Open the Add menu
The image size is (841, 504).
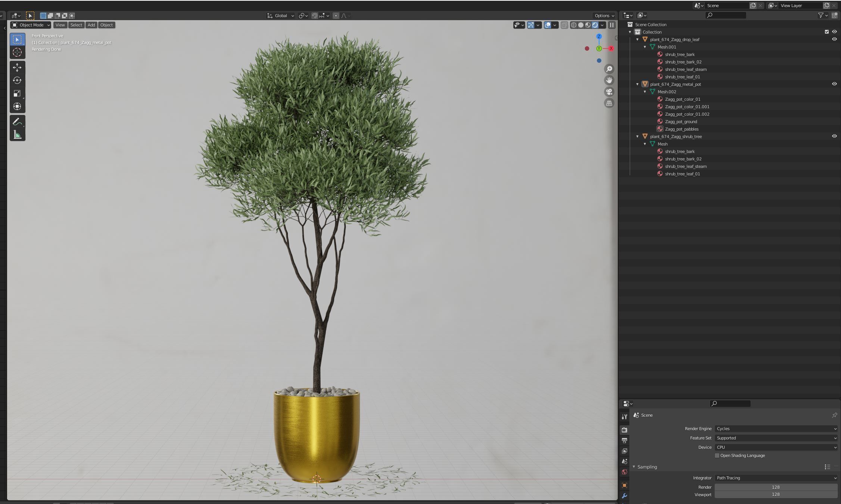tap(91, 25)
